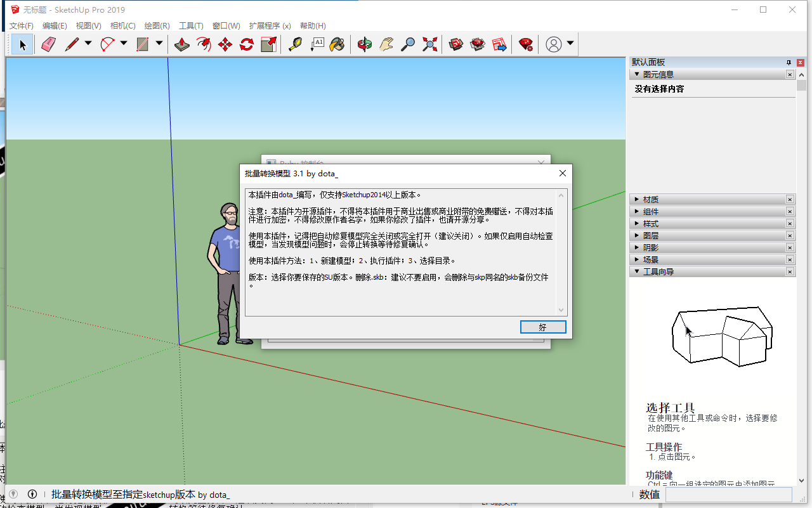Open the 文件(F) menu

[22, 26]
